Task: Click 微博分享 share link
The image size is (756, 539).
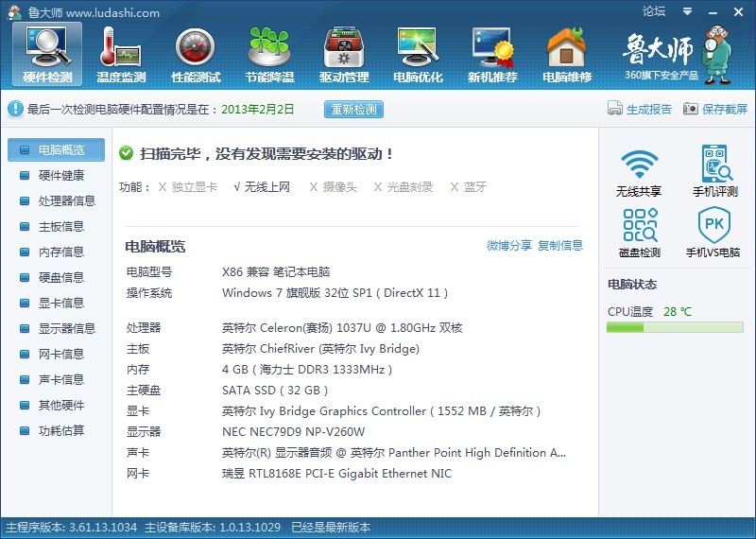Action: (x=509, y=245)
